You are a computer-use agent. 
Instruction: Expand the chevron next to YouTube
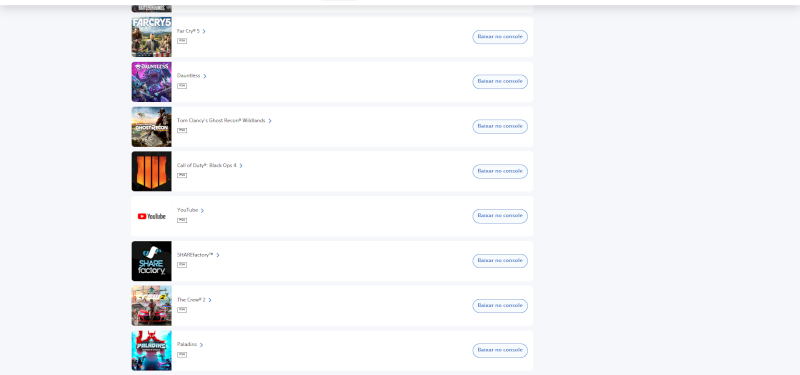(202, 211)
